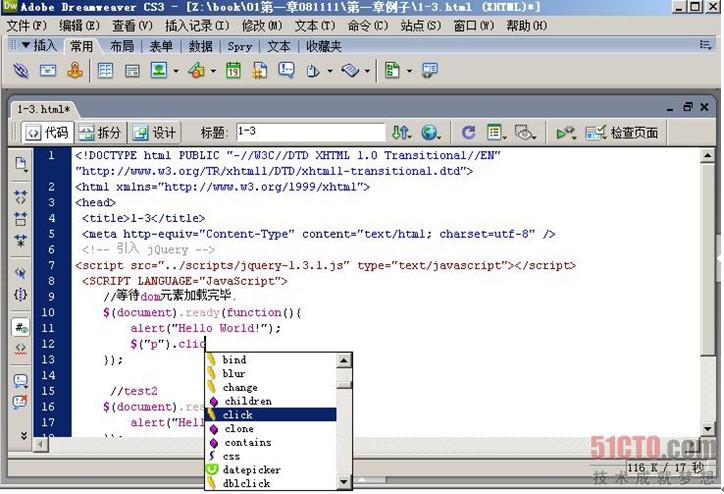724x494 pixels.
Task: Click Collapse Full Tag icon
Action: coord(20,197)
